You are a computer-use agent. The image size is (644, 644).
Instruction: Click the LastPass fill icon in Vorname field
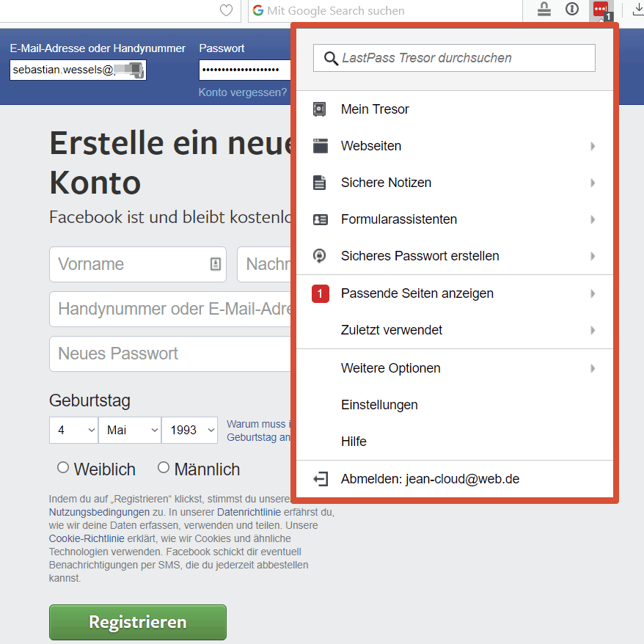click(216, 264)
